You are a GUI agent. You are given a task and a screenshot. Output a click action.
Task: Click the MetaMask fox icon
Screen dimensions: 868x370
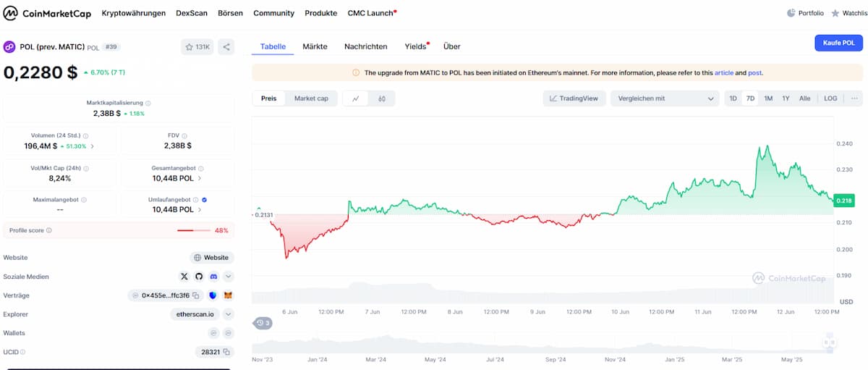point(228,295)
